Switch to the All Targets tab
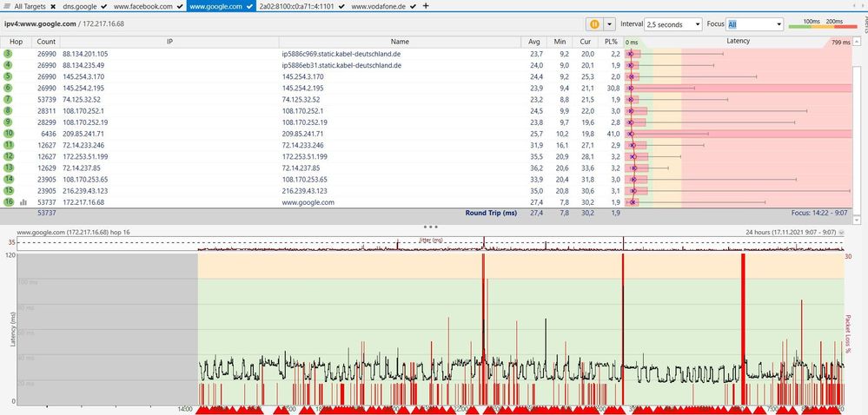Screen dimensions: 868x415 (30, 6)
